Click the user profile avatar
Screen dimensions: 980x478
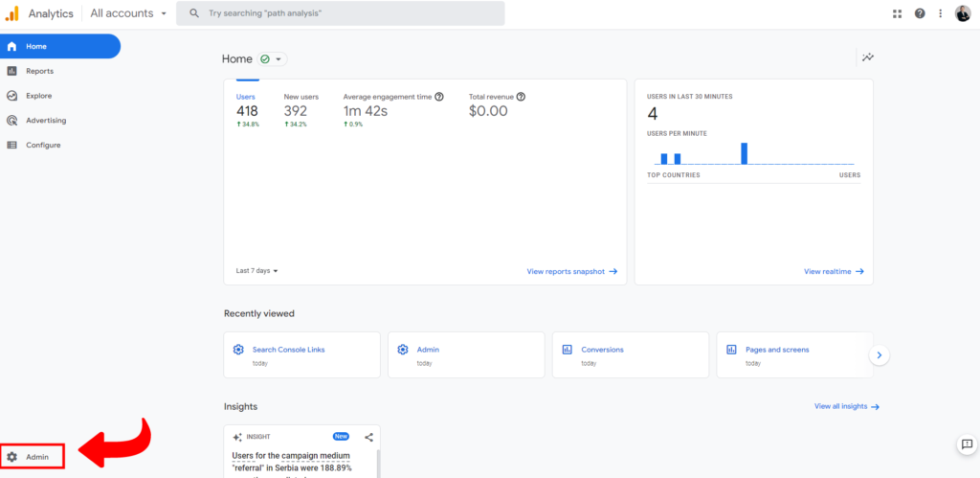pos(963,13)
